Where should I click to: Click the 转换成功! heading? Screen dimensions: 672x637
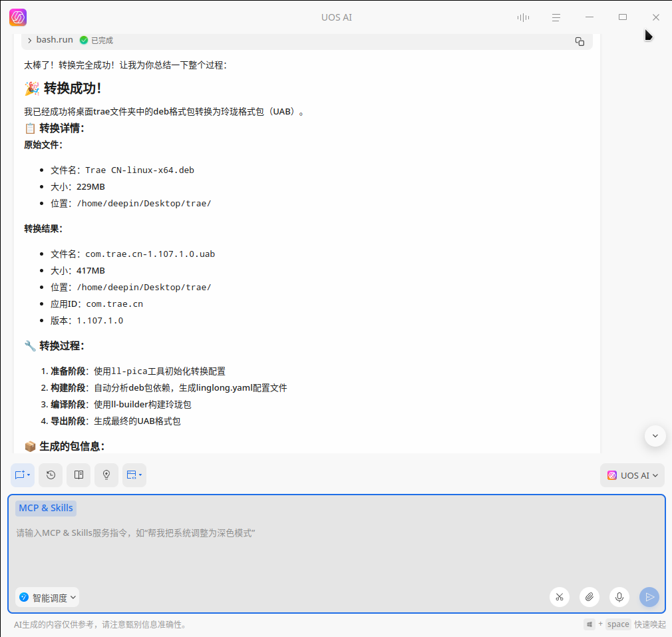click(x=63, y=89)
